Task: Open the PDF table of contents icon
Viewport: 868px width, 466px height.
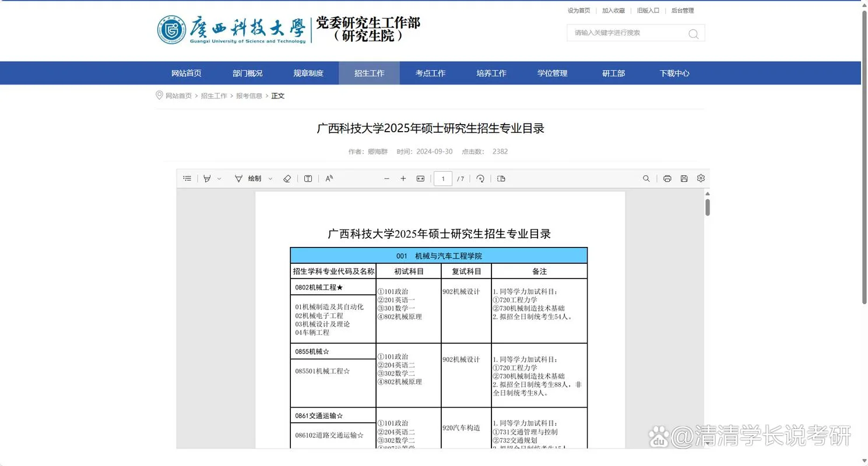Action: tap(187, 178)
